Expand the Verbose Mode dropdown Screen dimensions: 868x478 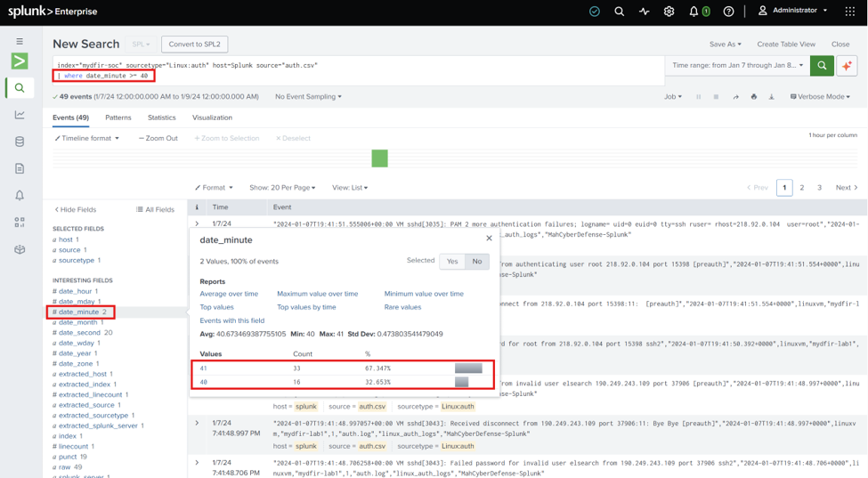coord(820,96)
